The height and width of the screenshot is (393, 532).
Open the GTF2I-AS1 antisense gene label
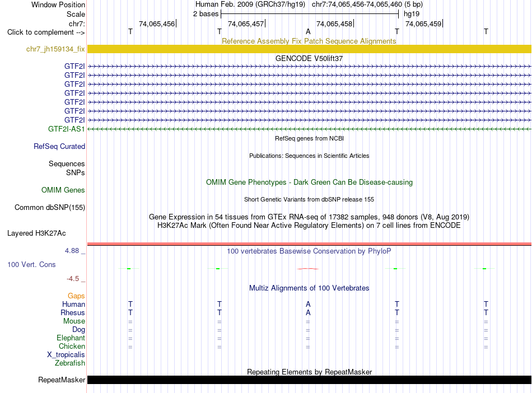[66, 129]
